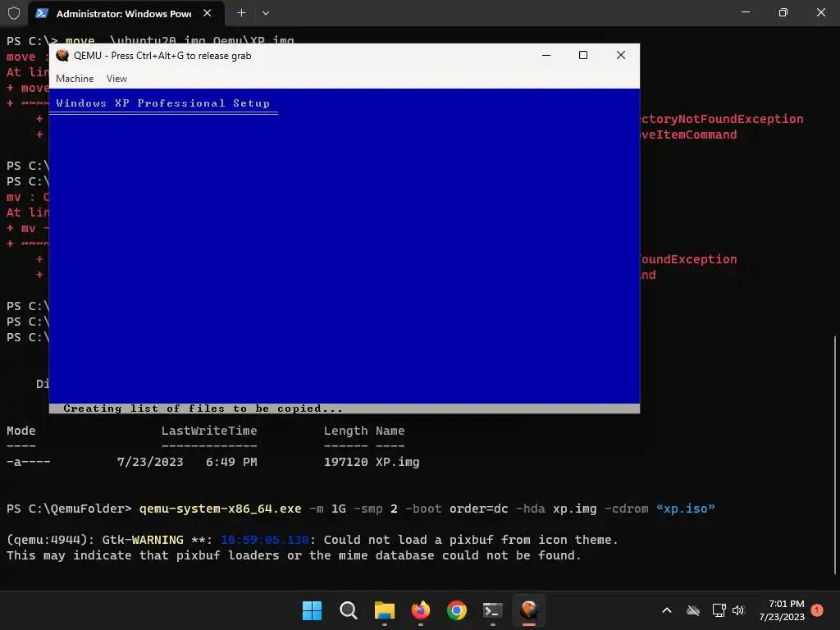Close the PowerShell terminal tab
The width and height of the screenshot is (840, 630).
tap(208, 13)
